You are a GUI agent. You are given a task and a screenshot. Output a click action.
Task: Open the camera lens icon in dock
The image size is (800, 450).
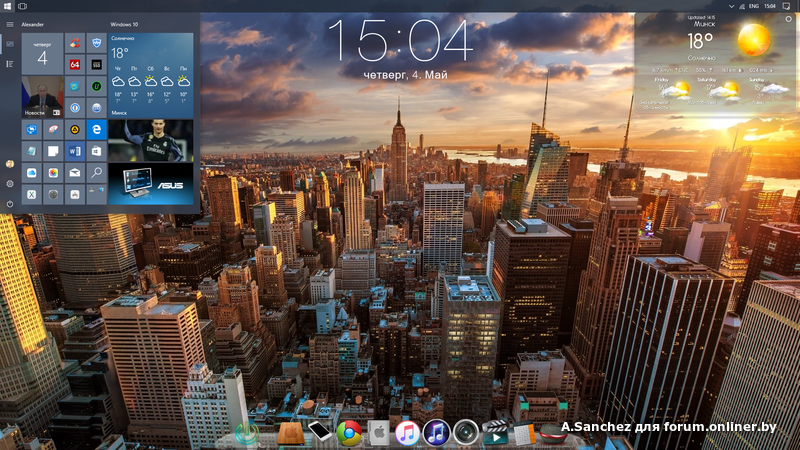pyautogui.click(x=465, y=432)
